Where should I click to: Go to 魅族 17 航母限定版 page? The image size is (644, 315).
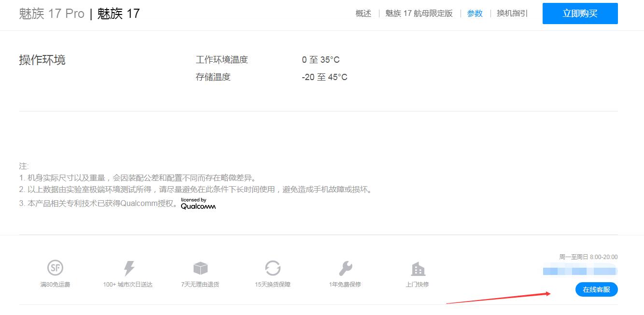[419, 14]
